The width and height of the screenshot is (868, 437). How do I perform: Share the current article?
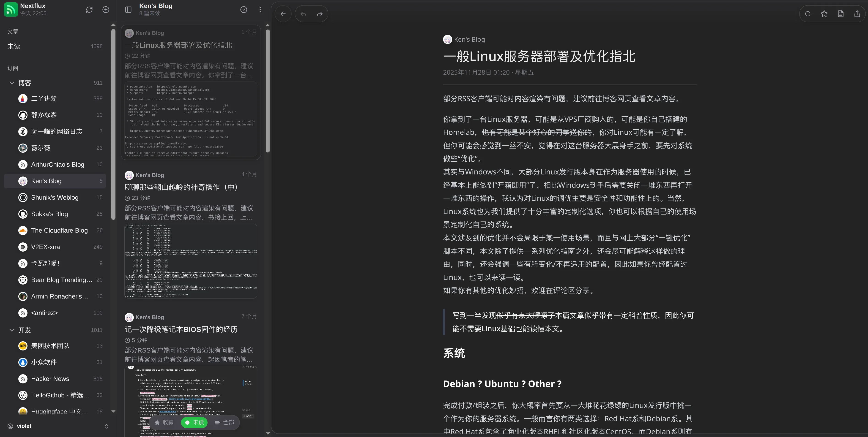(857, 14)
